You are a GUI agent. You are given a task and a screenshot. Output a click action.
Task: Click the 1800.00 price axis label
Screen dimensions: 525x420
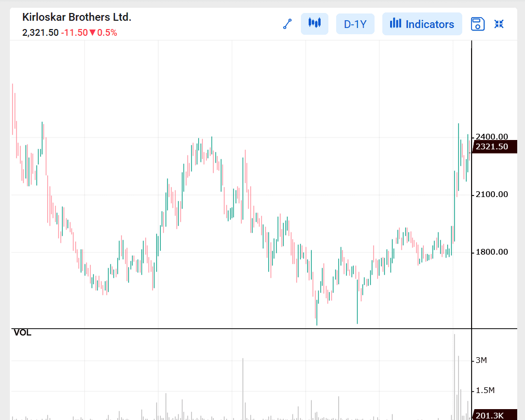pyautogui.click(x=491, y=252)
